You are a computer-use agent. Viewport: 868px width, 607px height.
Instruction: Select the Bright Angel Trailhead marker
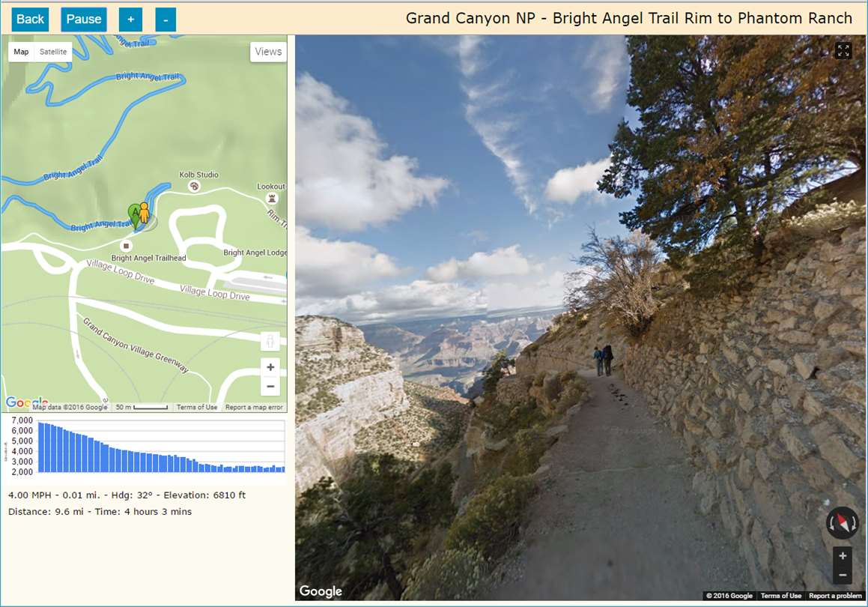point(127,245)
